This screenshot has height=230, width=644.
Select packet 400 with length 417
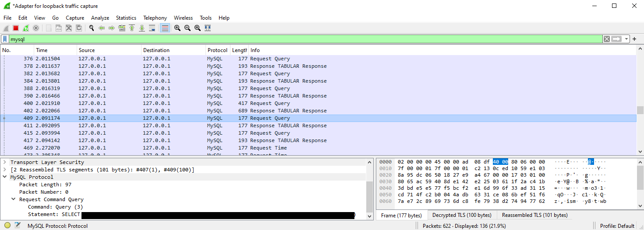(318, 103)
